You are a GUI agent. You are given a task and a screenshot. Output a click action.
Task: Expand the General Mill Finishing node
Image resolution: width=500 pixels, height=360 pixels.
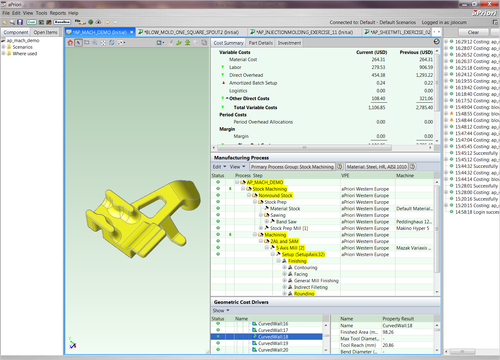pos(284,280)
